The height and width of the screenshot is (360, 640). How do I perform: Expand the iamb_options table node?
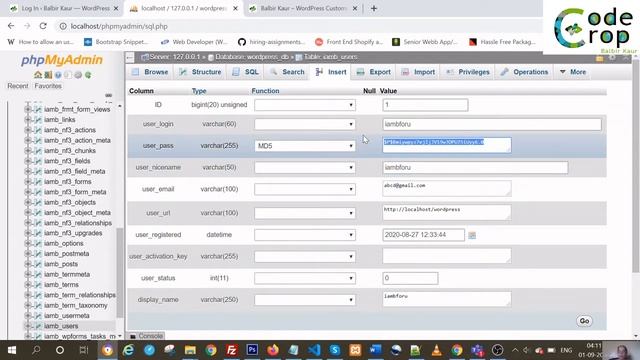click(28, 243)
